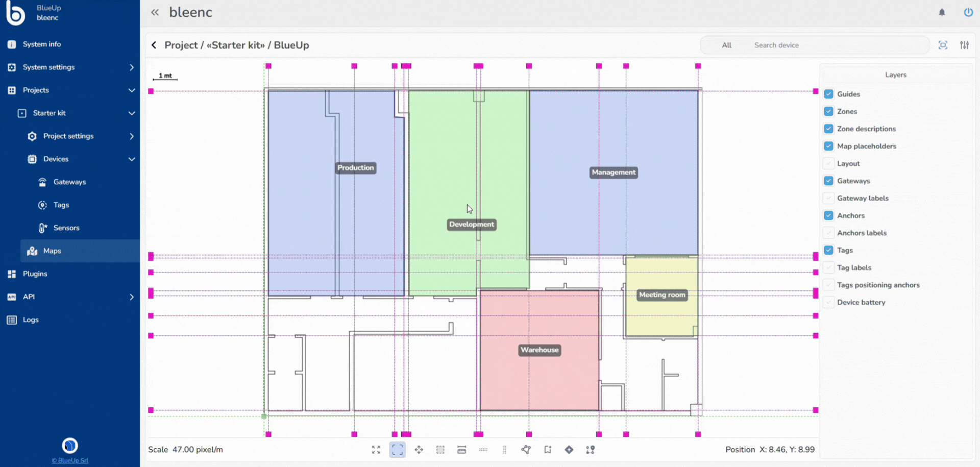This screenshot has width=980, height=467.
Task: Select the move/pan tool with four arrows
Action: [419, 450]
